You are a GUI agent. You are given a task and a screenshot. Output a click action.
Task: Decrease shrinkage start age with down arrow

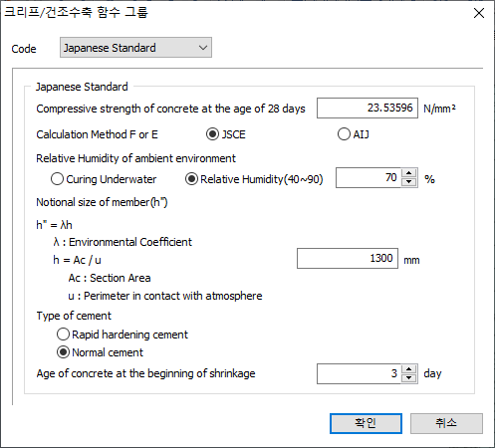point(409,378)
